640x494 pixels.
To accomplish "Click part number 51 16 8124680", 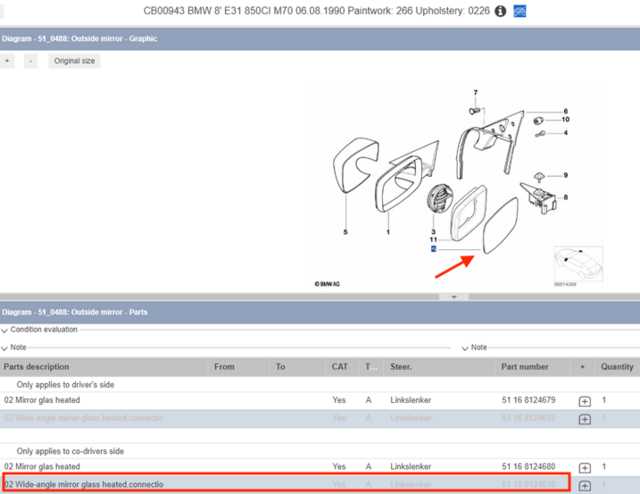I will pyautogui.click(x=529, y=467).
